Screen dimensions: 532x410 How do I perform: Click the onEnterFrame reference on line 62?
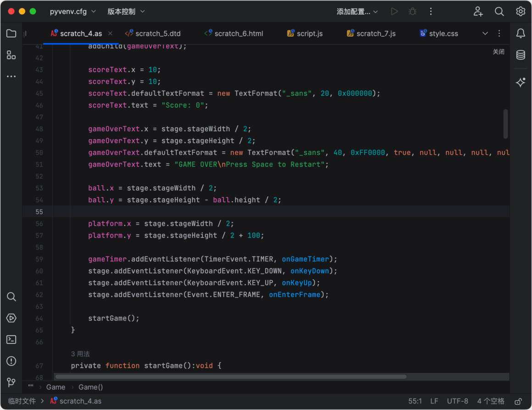[x=294, y=295]
